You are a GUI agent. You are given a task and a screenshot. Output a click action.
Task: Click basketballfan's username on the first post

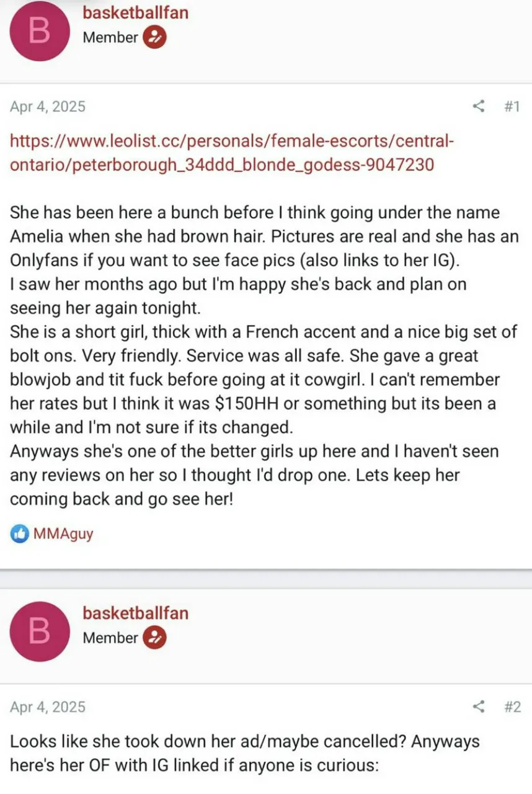pyautogui.click(x=136, y=12)
